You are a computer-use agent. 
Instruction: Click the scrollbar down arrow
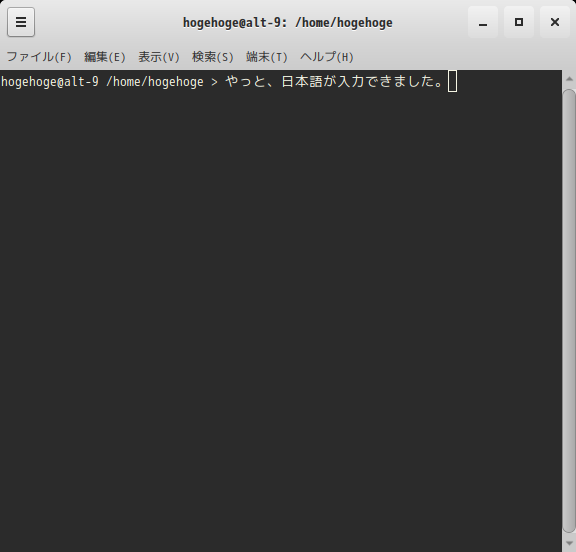569,543
